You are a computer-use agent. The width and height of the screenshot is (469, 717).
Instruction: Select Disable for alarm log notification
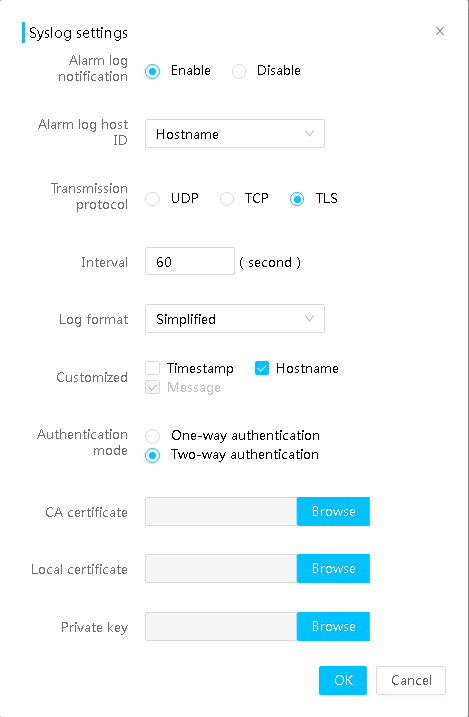239,71
